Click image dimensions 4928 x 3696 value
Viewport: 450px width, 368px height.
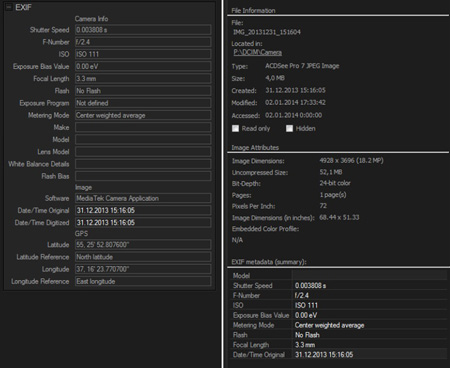[x=351, y=161]
